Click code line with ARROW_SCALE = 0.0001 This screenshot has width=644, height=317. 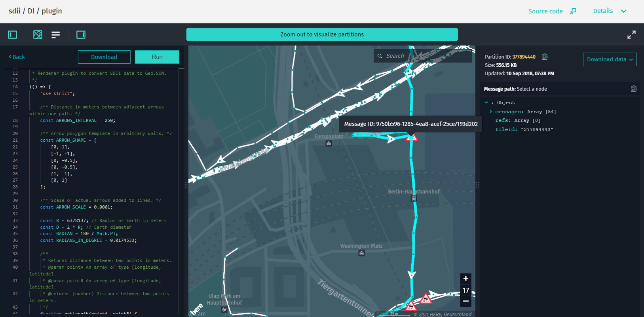tap(76, 207)
